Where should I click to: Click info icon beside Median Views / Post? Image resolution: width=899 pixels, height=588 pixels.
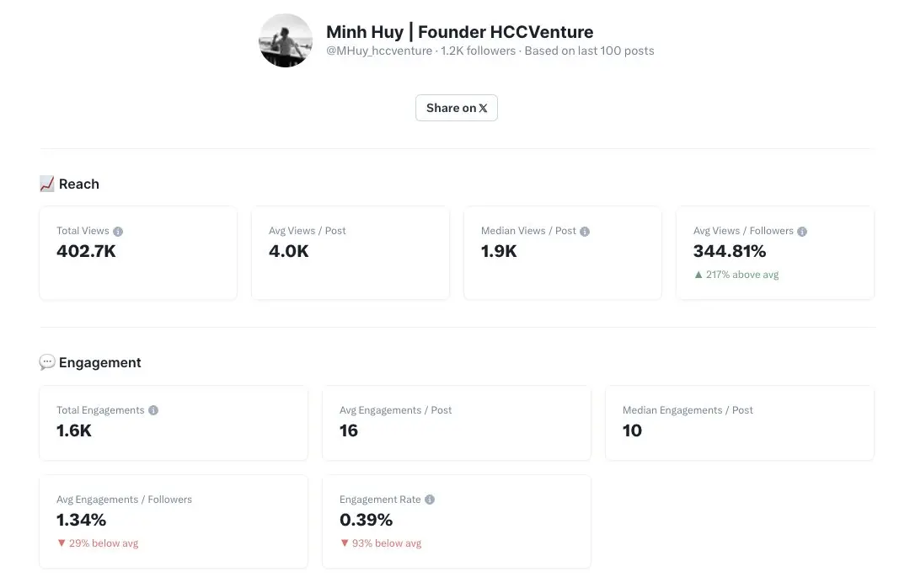pos(585,232)
